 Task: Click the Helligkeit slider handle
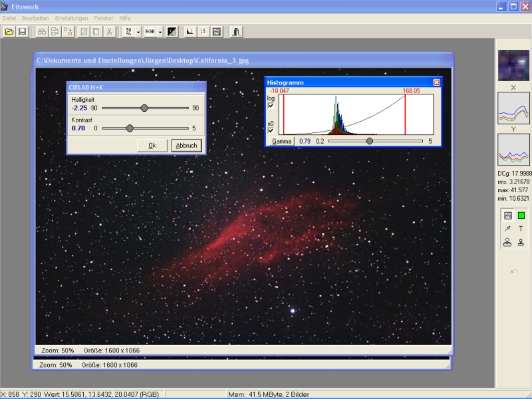click(144, 108)
